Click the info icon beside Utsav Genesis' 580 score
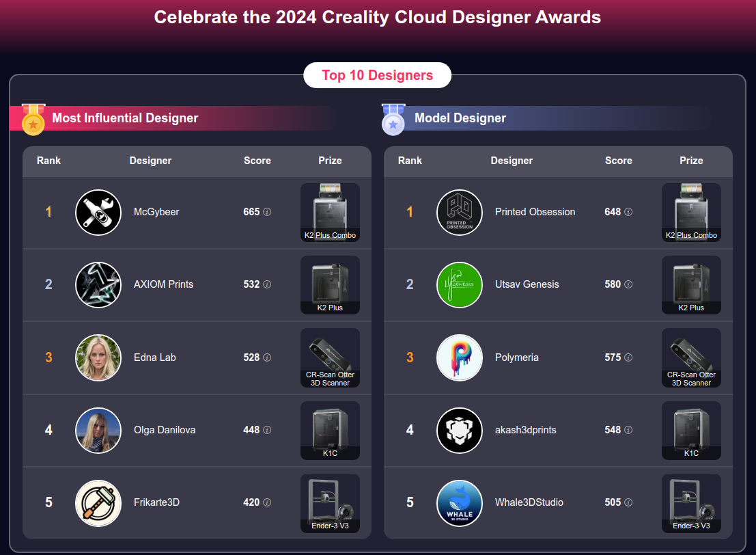756x555 pixels. [x=628, y=284]
